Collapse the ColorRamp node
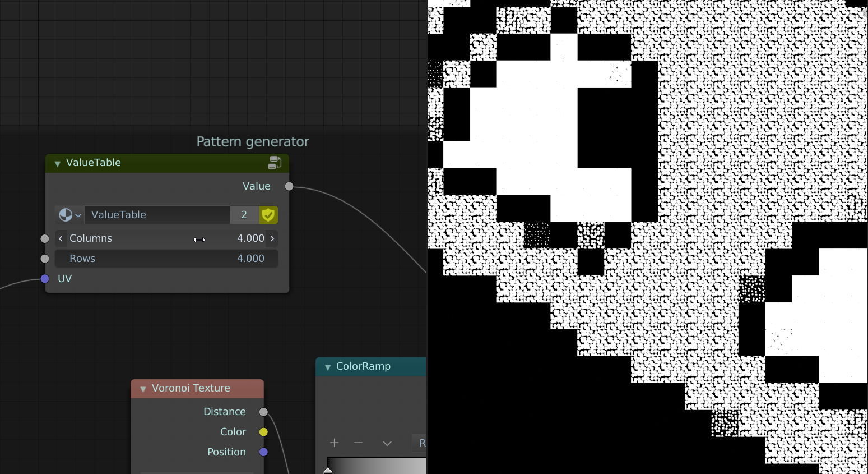This screenshot has height=474, width=868. (x=328, y=367)
